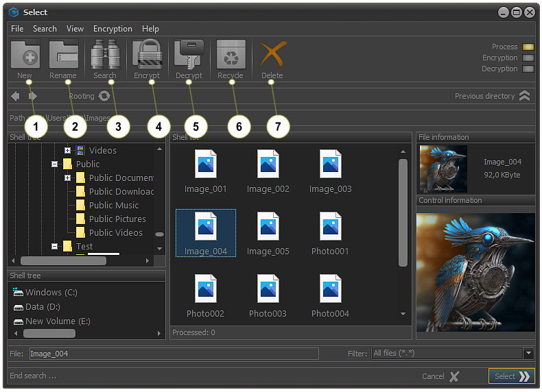The width and height of the screenshot is (542, 392).
Task: Click the Select confirm button
Action: click(512, 376)
